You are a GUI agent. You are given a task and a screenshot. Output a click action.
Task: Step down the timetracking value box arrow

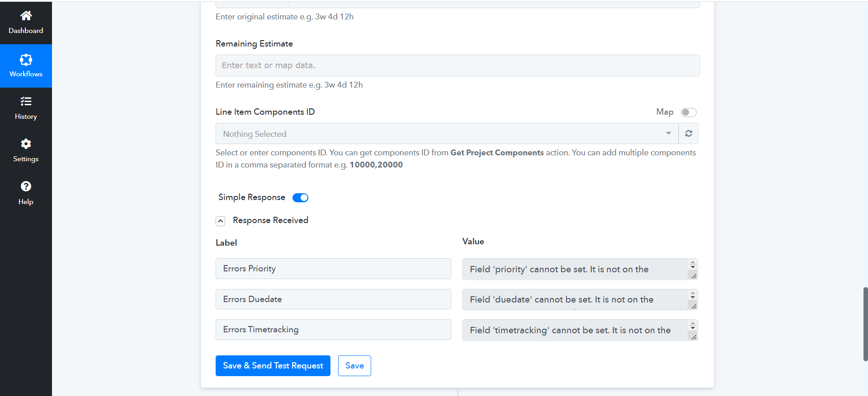693,328
